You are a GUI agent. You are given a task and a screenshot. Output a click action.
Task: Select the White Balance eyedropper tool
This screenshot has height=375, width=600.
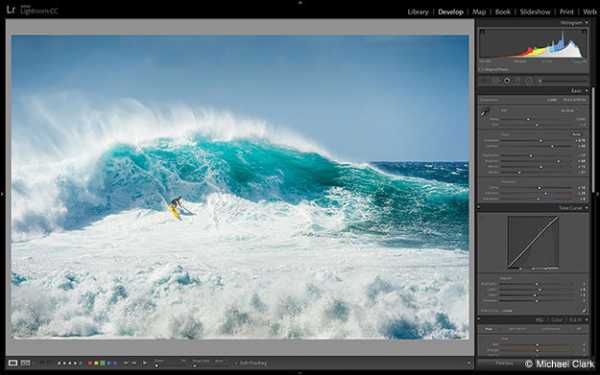[x=485, y=112]
